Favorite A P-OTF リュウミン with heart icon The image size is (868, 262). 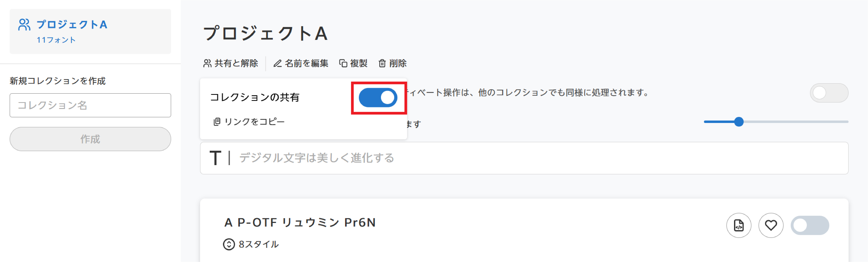pos(771,225)
